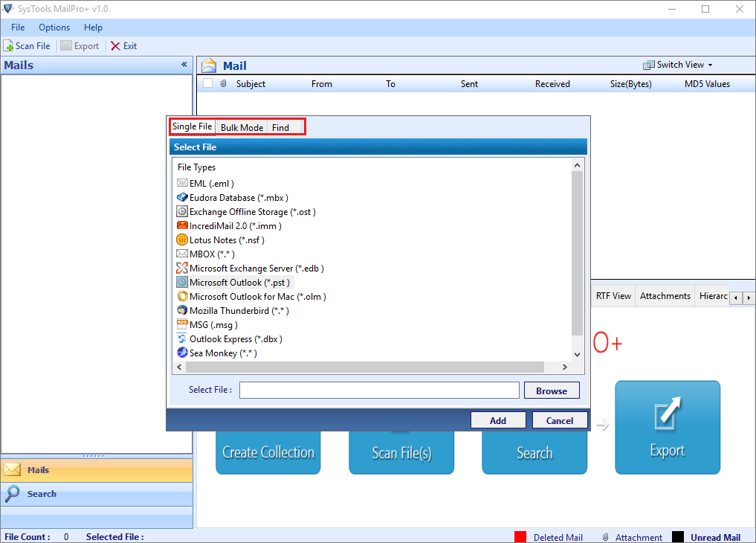Screen dimensions: 756x543
Task: Click the Scan File toolbar icon
Action: tap(8, 46)
